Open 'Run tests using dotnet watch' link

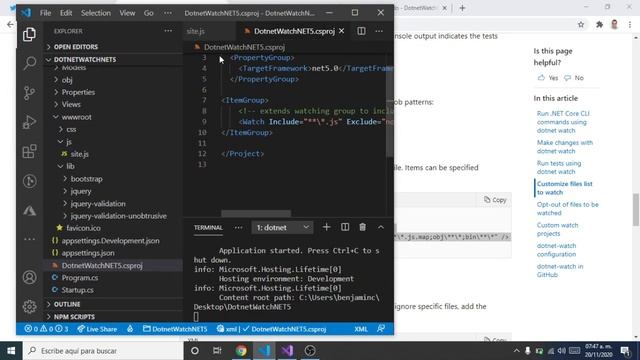click(559, 167)
